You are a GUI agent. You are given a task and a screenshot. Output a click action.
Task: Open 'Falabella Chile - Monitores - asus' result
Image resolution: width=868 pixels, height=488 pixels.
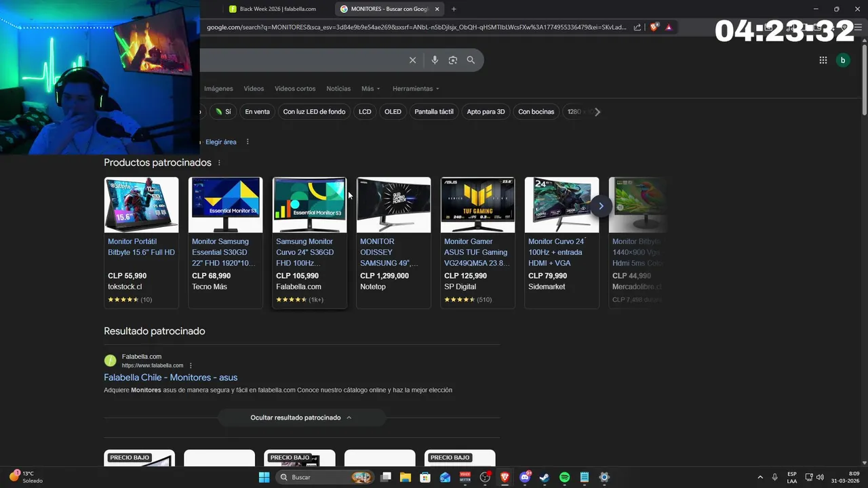click(171, 378)
